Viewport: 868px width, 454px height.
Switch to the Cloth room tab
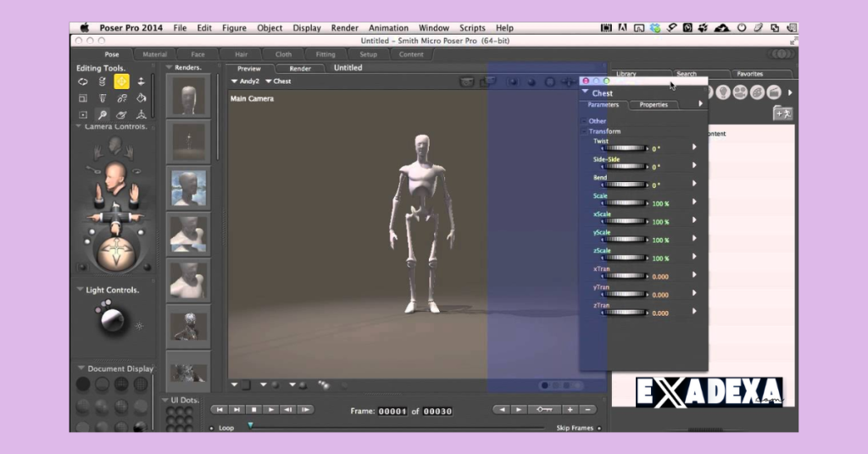tap(283, 54)
